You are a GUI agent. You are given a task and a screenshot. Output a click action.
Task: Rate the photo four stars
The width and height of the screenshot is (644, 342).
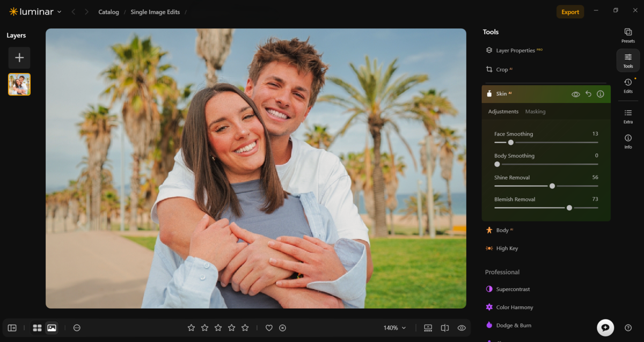point(231,328)
